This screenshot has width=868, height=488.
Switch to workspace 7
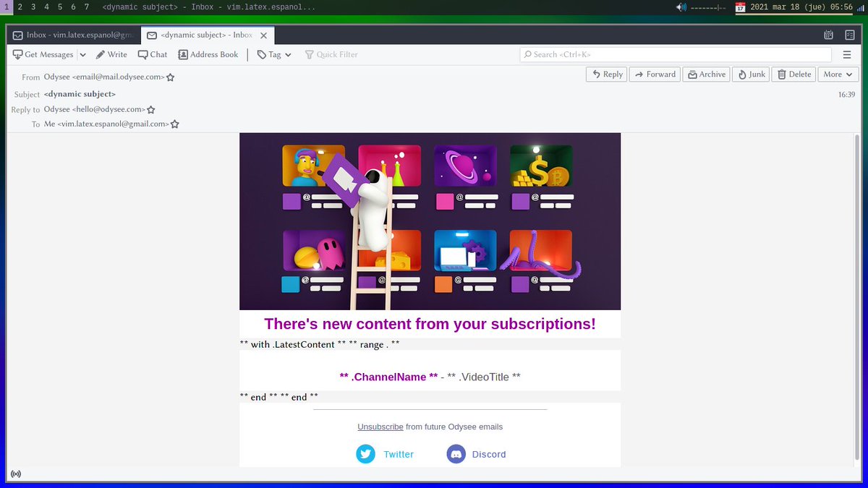(87, 7)
